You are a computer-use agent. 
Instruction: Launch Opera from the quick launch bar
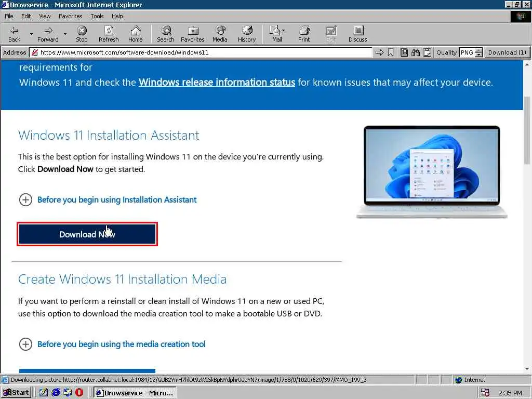(x=79, y=393)
